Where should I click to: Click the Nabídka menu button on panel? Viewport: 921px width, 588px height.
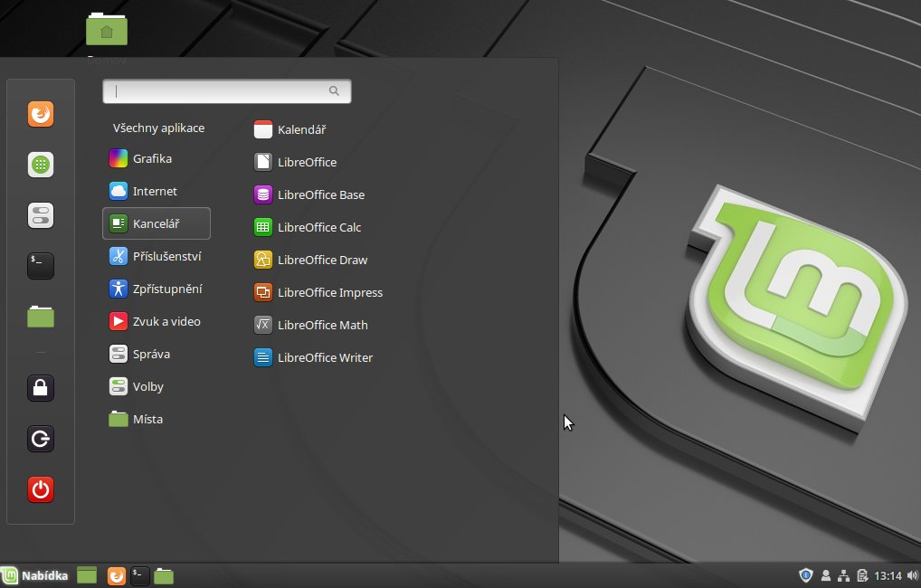[34, 575]
